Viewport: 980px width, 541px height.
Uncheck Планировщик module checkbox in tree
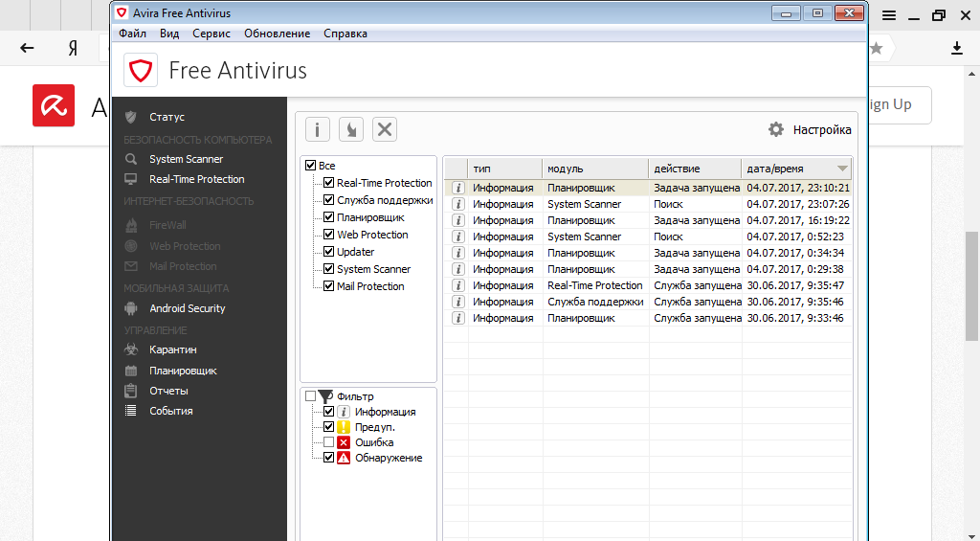click(x=329, y=217)
